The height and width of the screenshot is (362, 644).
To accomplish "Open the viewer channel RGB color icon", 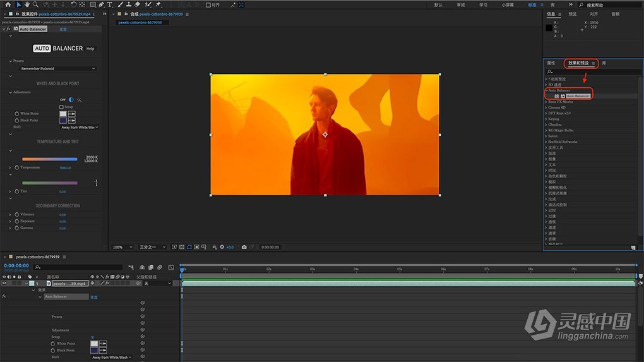I will (x=215, y=247).
